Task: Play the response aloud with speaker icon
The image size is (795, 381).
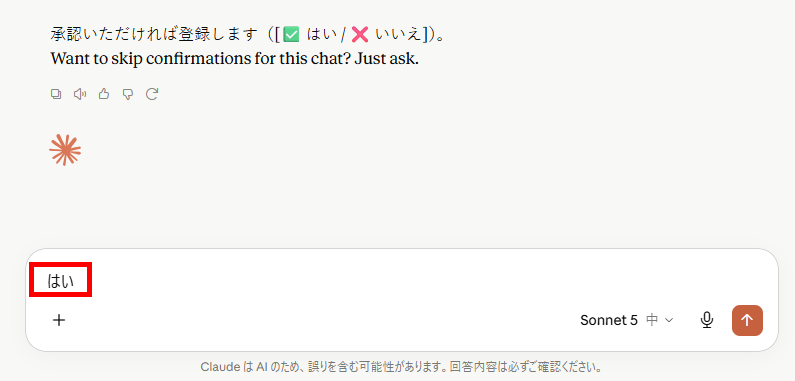Action: pyautogui.click(x=80, y=94)
